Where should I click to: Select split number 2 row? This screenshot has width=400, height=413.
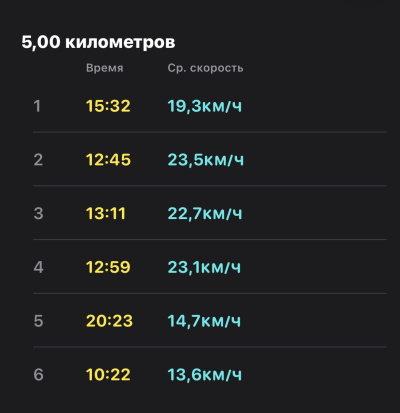click(210, 159)
